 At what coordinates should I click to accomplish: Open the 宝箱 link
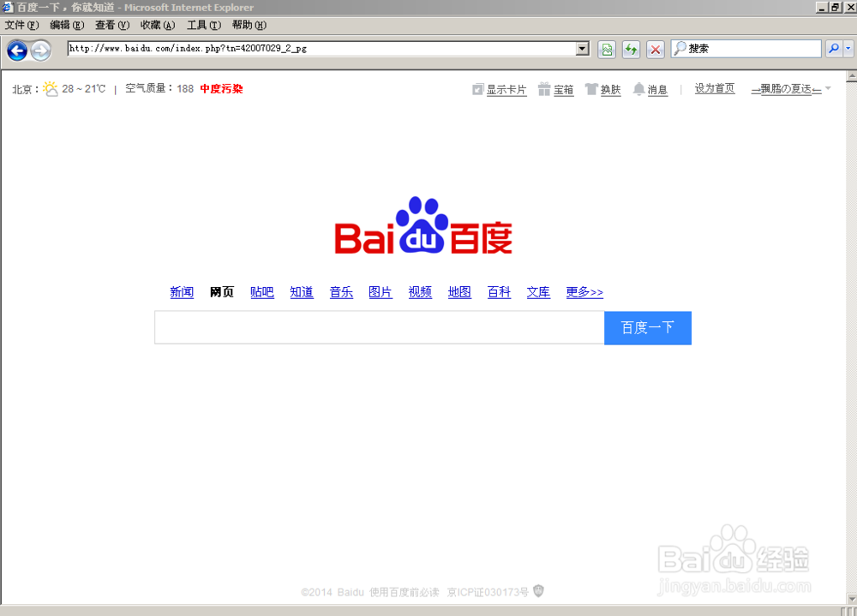(564, 90)
